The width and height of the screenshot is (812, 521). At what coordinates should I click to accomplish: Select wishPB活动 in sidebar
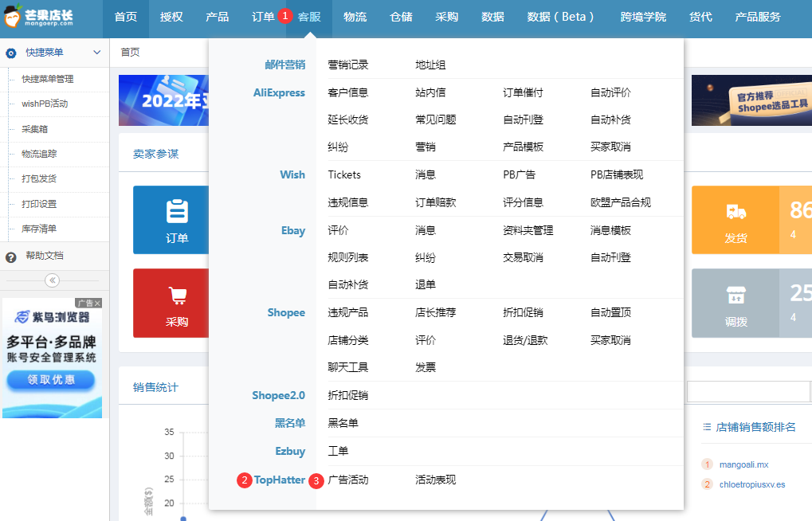[x=45, y=104]
